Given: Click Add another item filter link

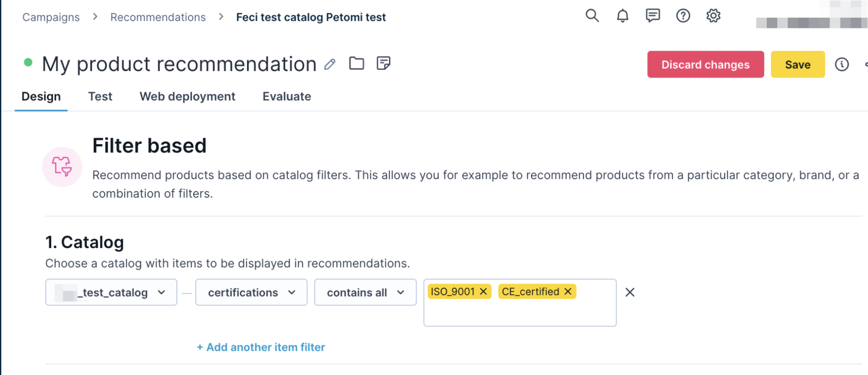Looking at the screenshot, I should pos(261,347).
